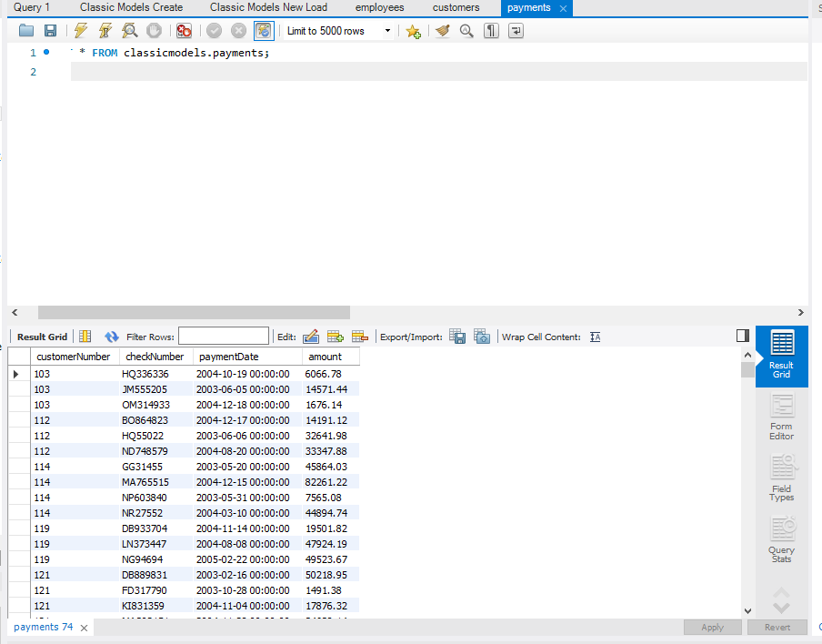
Task: Focus the Filter Rows input field
Action: click(224, 337)
